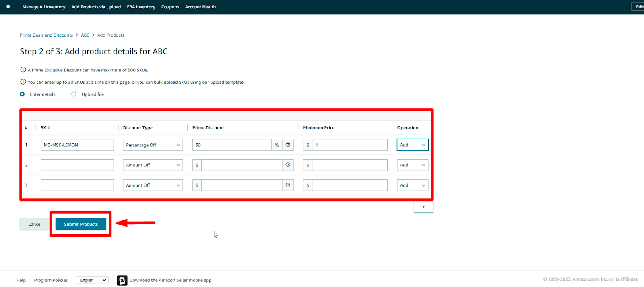Screen dimensions: 644x287
Task: Click row 2 Minimum Price field
Action: pos(350,165)
